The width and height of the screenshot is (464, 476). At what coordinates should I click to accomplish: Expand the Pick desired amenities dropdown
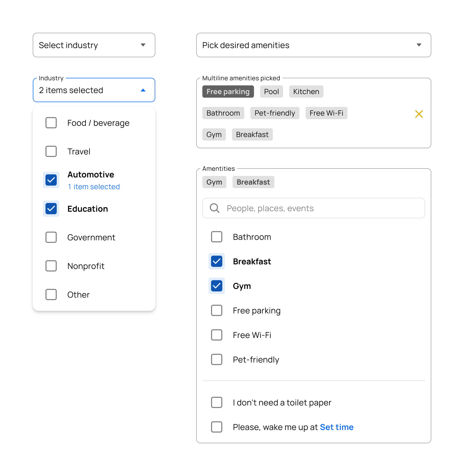click(x=313, y=45)
